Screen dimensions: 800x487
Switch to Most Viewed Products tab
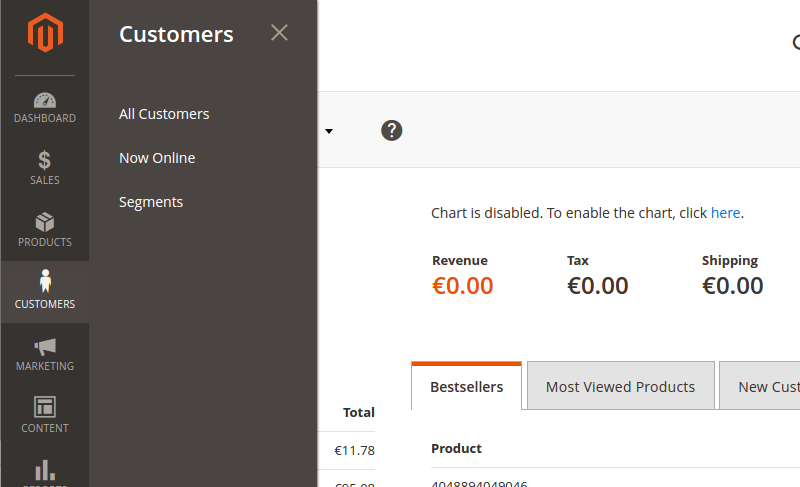coord(620,387)
